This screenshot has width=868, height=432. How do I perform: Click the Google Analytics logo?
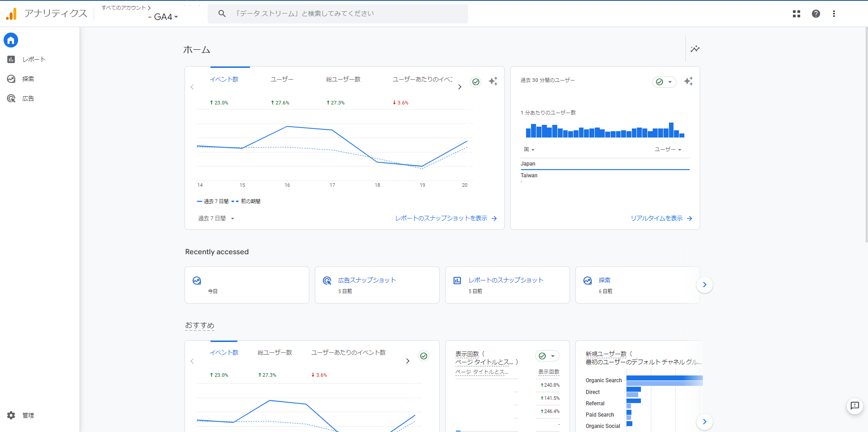pos(11,14)
